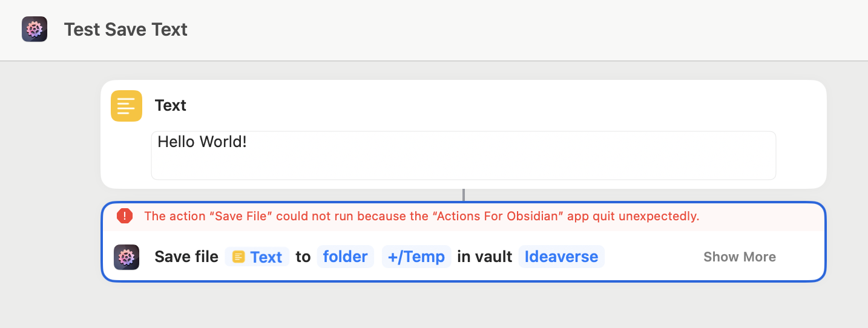Choose a different vault from "Ideaverse"
Image resolution: width=868 pixels, height=328 pixels.
point(561,257)
